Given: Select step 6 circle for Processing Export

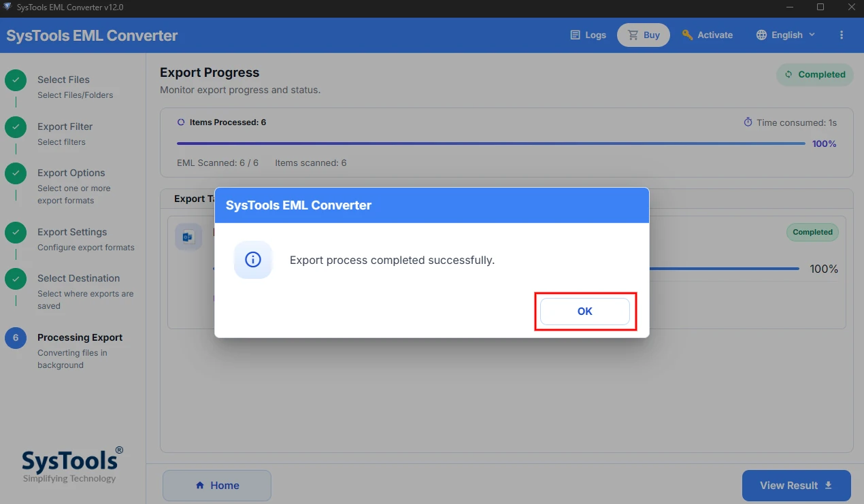Looking at the screenshot, I should point(16,338).
